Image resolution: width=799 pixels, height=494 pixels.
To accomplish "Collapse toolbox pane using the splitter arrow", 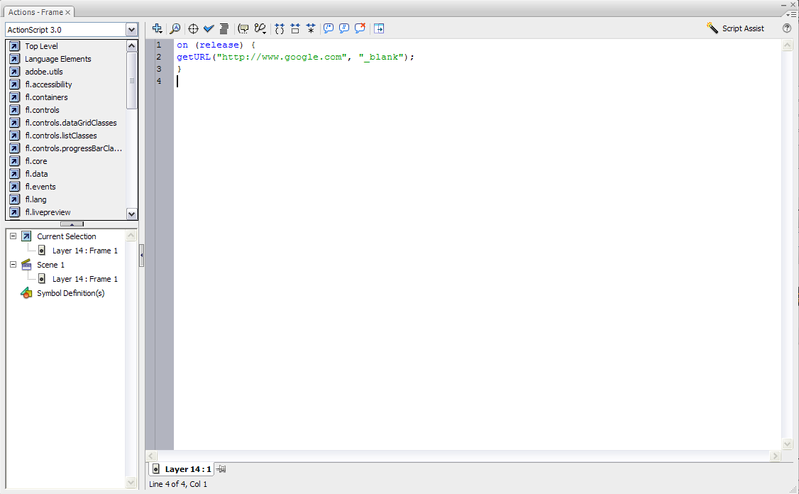I will 72,224.
